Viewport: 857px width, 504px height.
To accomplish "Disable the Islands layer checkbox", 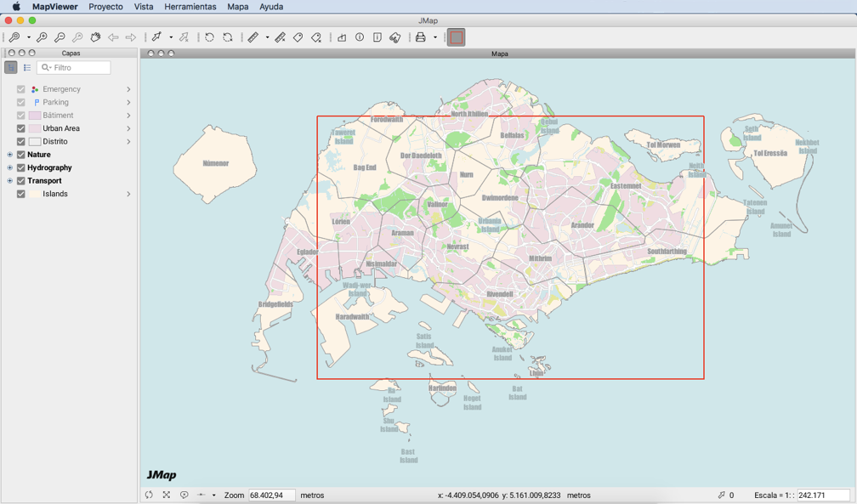I will (x=20, y=194).
